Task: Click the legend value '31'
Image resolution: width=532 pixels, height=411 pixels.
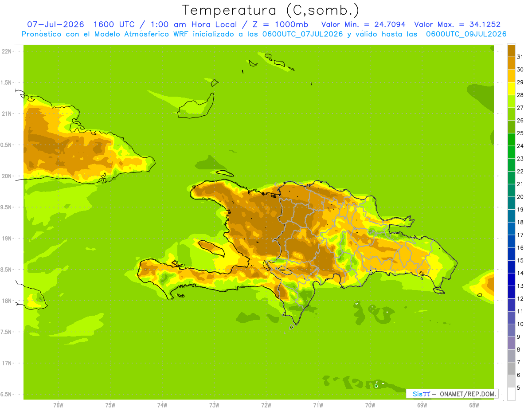Action: 520,57
